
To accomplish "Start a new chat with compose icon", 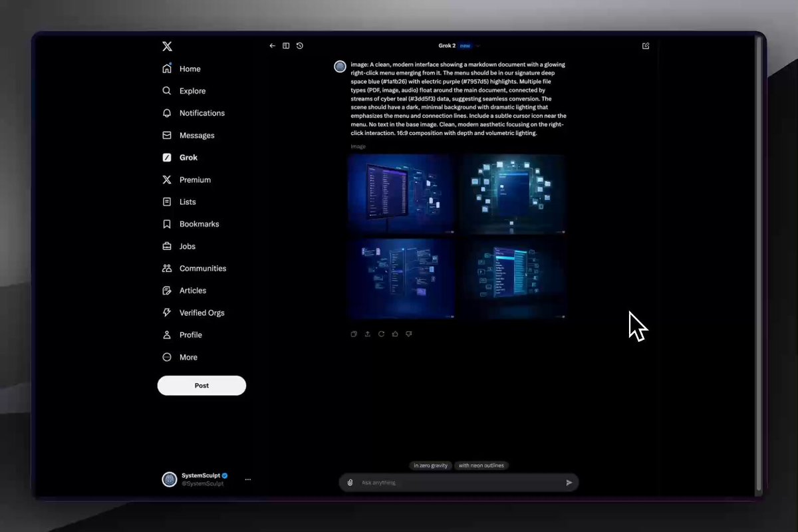I will point(646,46).
